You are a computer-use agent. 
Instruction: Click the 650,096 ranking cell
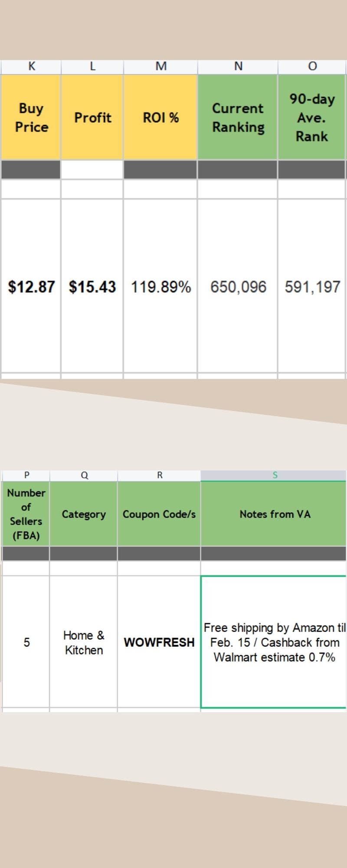pos(238,287)
